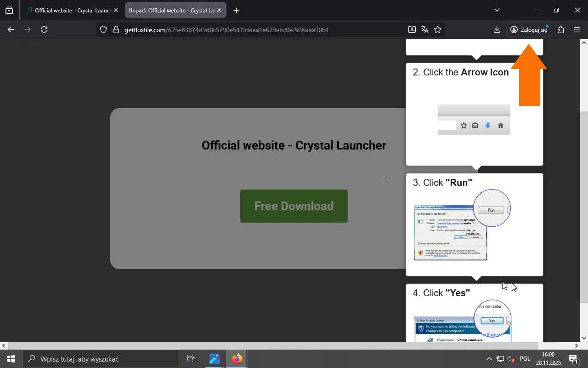588x368 pixels.
Task: Show hidden system tray icons
Action: pos(489,359)
